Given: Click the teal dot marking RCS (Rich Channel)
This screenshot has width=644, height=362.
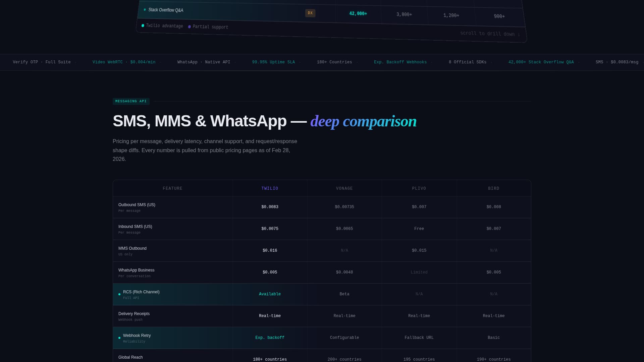Looking at the screenshot, I should 119,294.
